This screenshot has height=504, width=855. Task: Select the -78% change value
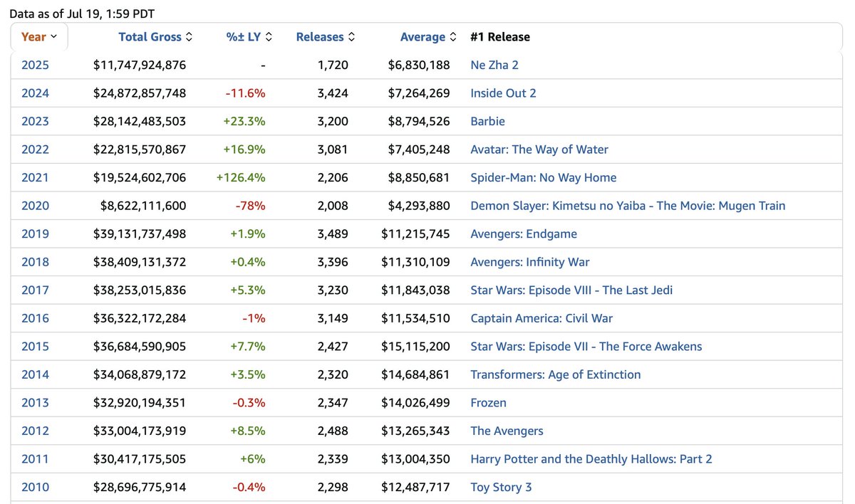tap(250, 206)
